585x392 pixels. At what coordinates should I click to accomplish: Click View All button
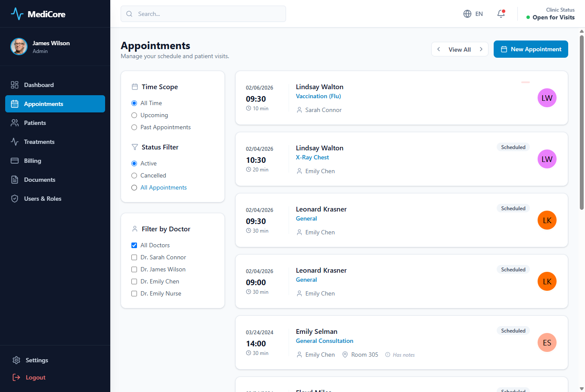pos(460,50)
